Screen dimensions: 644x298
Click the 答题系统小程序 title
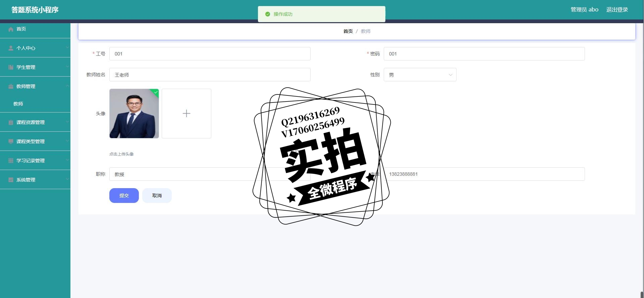[x=35, y=10]
